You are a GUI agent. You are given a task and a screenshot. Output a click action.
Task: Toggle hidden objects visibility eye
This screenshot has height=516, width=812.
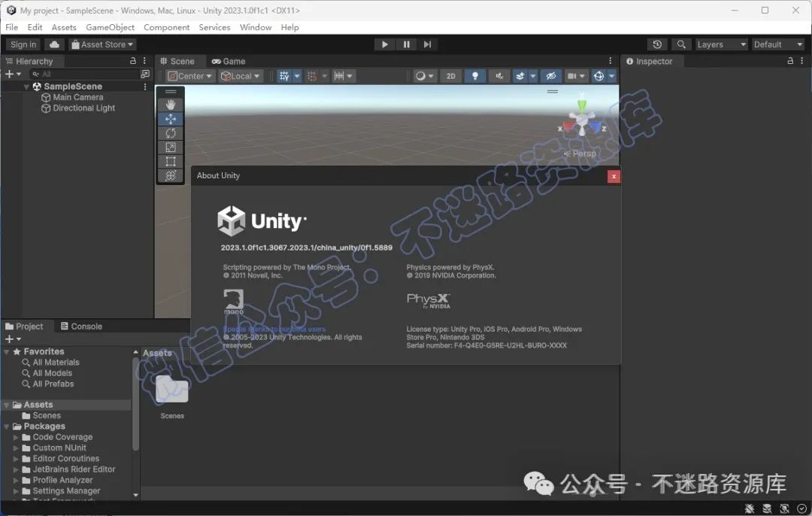pos(551,76)
